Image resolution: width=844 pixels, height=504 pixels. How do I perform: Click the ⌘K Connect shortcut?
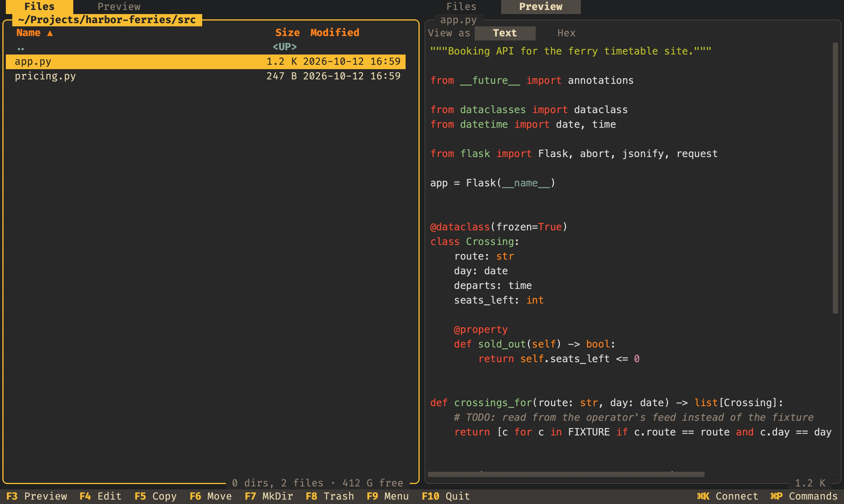[727, 496]
